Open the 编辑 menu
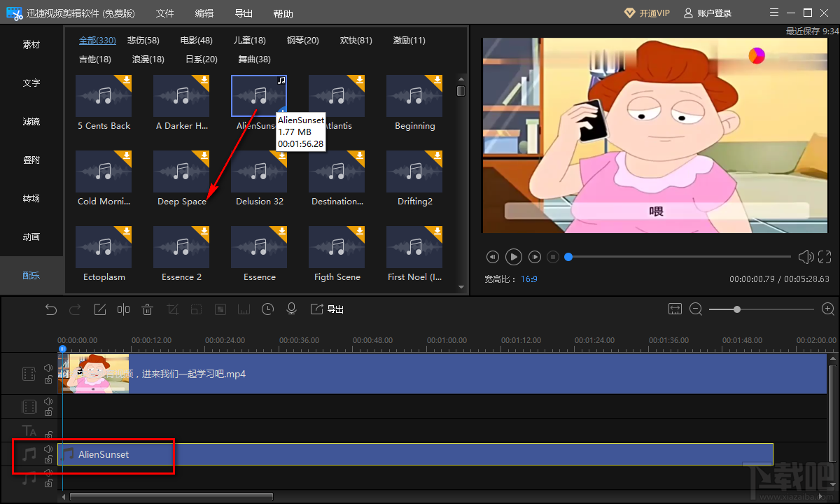Image resolution: width=840 pixels, height=504 pixels. pyautogui.click(x=204, y=13)
